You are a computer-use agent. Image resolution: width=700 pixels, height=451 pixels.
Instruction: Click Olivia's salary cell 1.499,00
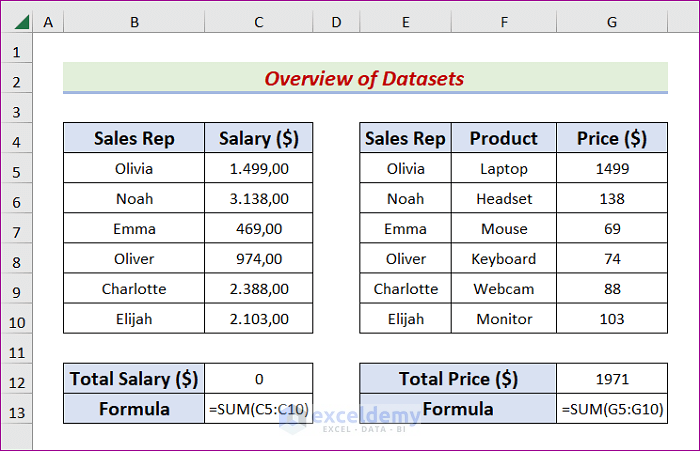(x=259, y=169)
